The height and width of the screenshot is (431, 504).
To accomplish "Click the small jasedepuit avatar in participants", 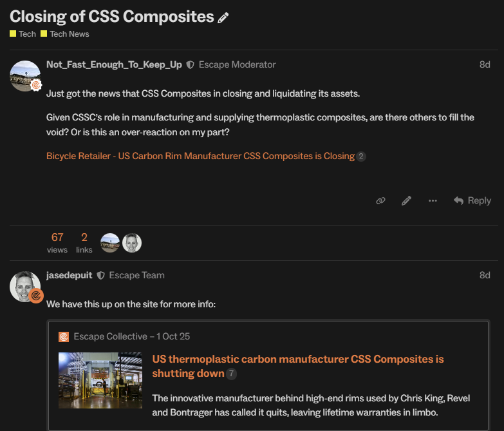I will click(132, 242).
